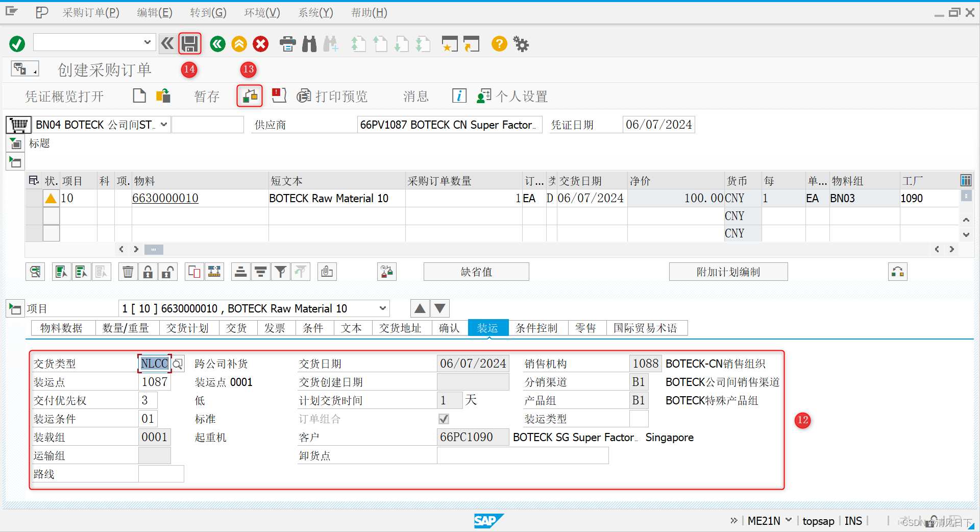Expand the status bar double-arrow chevron
This screenshot has height=532, width=980.
[734, 520]
